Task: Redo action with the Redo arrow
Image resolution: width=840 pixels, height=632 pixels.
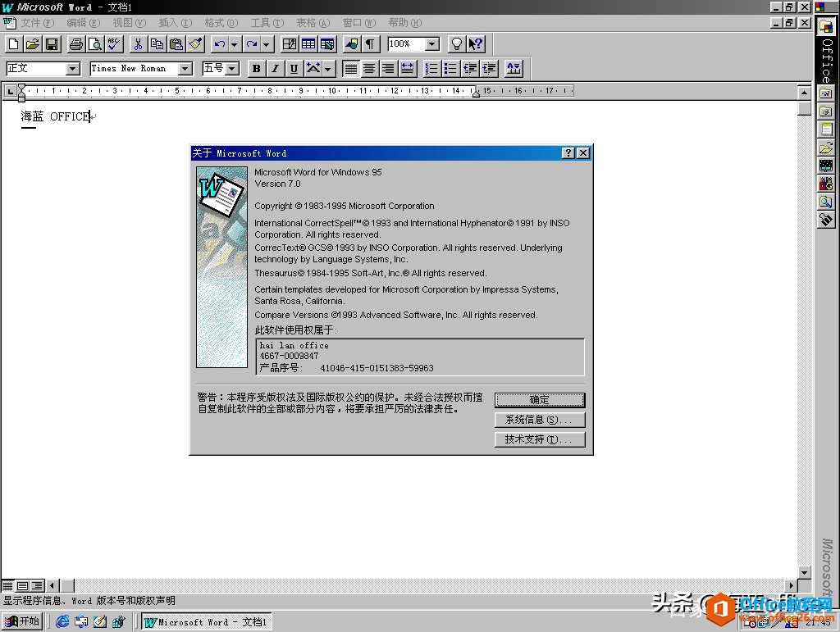Action: [x=251, y=44]
